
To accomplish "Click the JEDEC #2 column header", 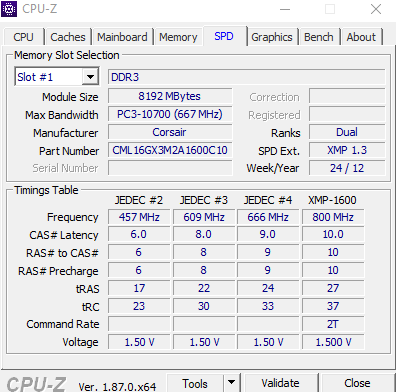I will point(139,200).
